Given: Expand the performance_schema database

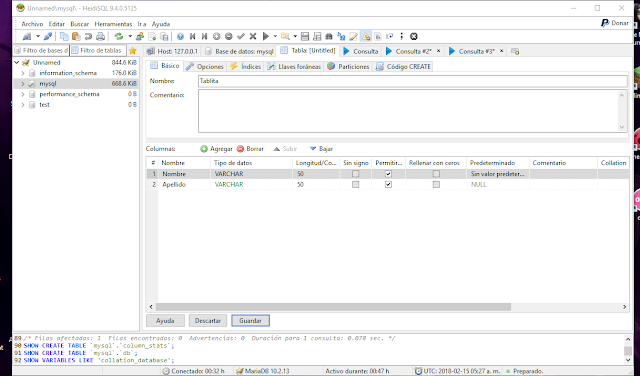Looking at the screenshot, I should click(x=23, y=94).
